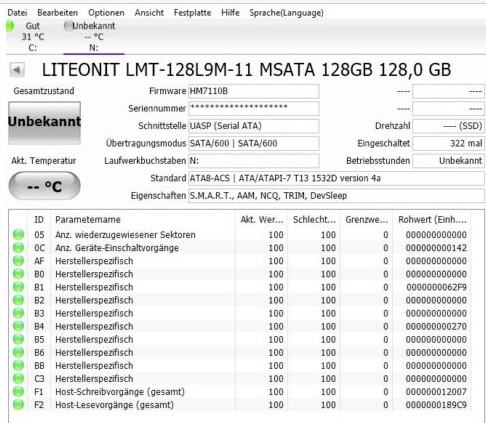Click green status icon of row B1
This screenshot has height=423, width=486.
click(x=18, y=287)
